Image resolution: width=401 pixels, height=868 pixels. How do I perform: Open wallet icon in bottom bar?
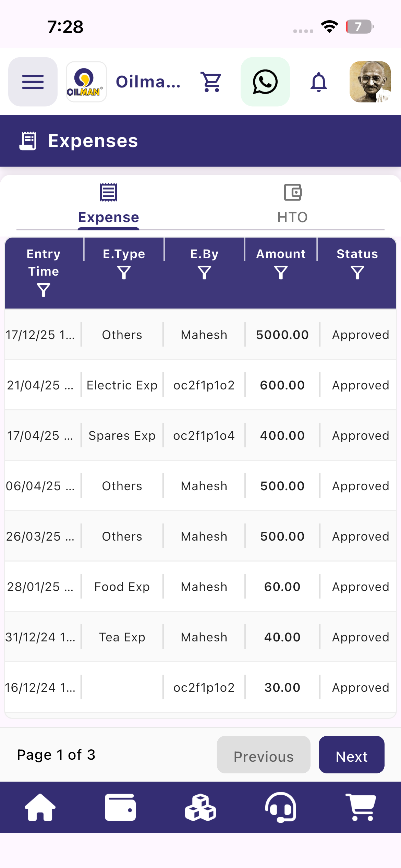(120, 807)
